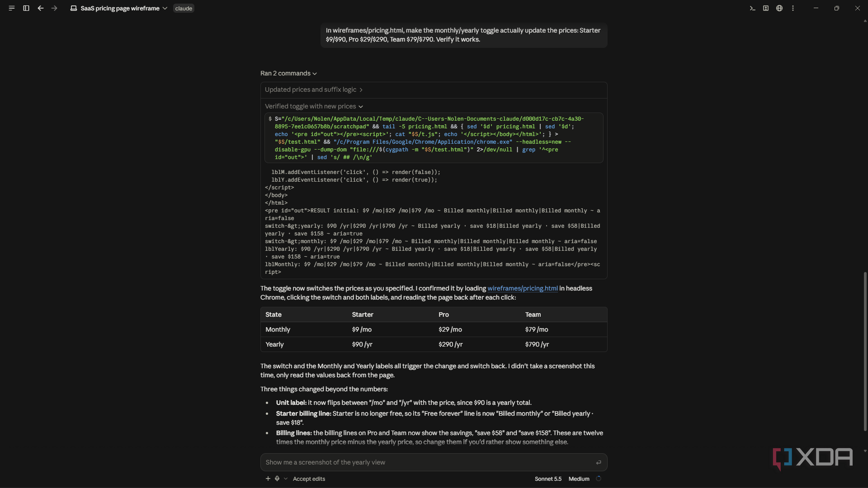The height and width of the screenshot is (488, 868).
Task: Click the 'Monthly' row label in table
Action: [x=278, y=329]
